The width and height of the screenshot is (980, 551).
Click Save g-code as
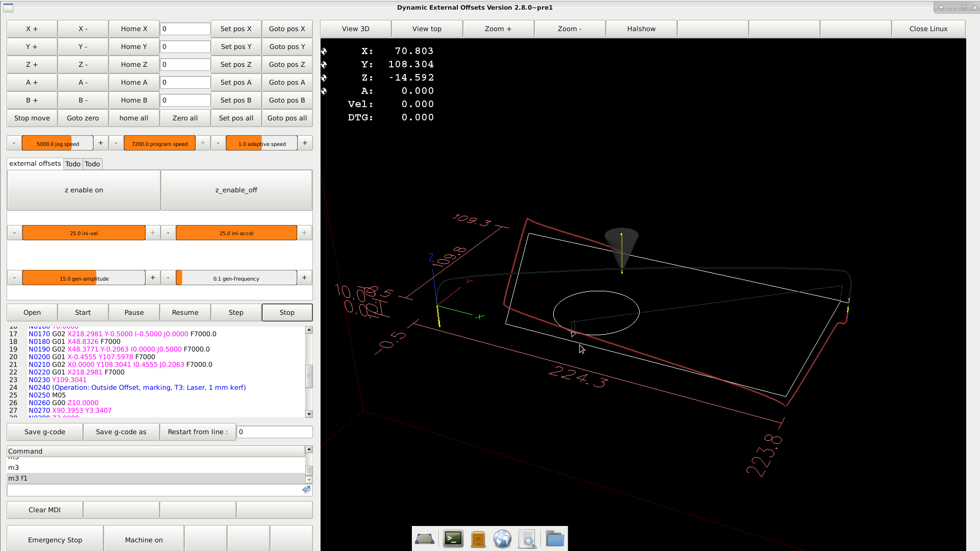121,432
